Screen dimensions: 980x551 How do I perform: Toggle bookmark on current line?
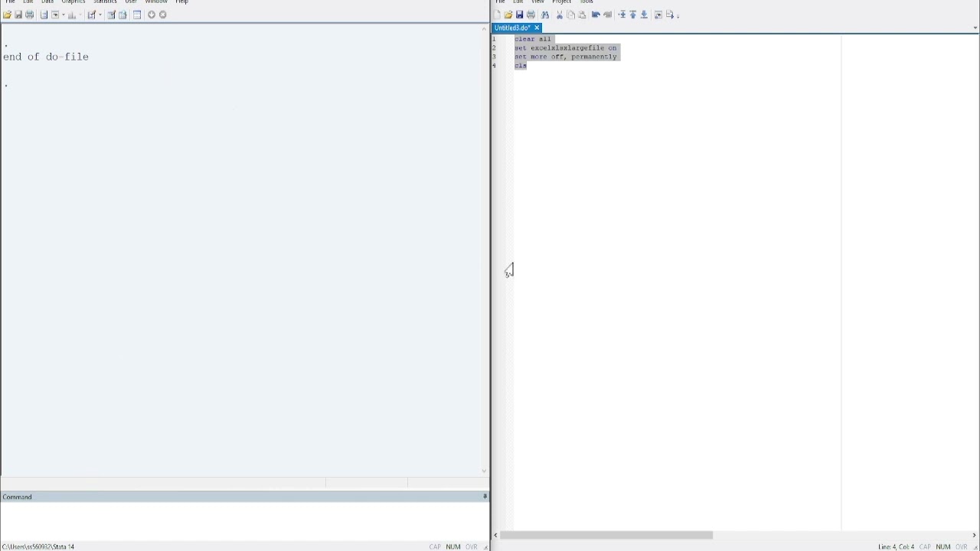pos(622,15)
